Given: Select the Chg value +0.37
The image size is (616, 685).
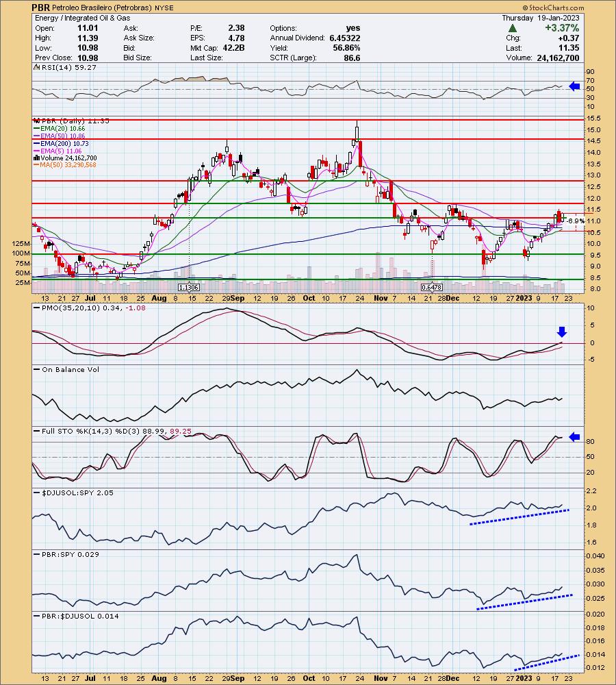Looking at the screenshot, I should point(569,38).
